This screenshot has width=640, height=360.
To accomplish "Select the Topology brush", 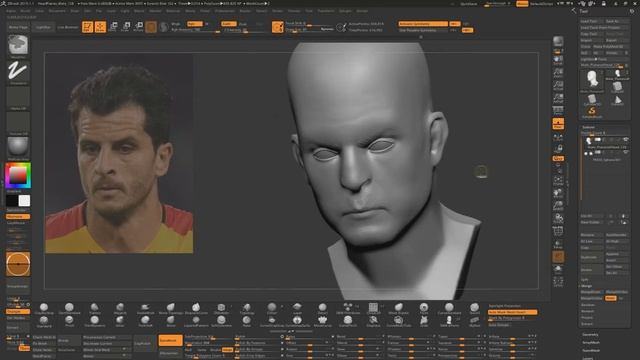I will click(247, 309).
